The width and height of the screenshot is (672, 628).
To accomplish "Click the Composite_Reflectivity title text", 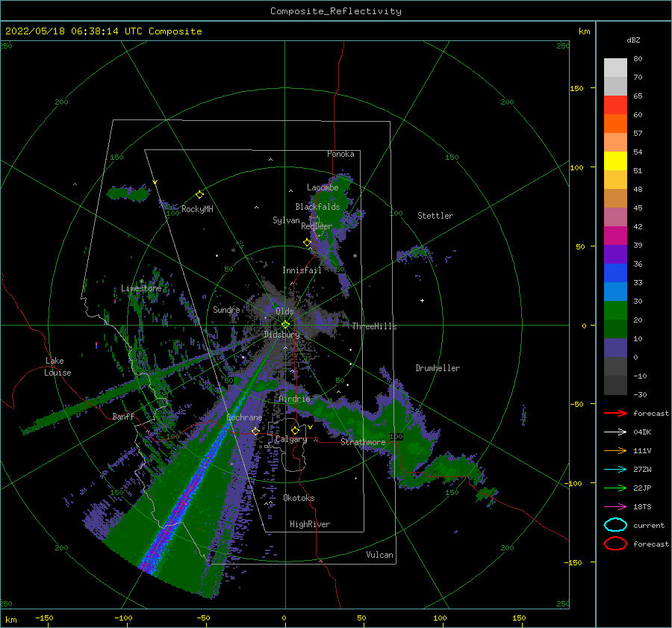I will coord(336,11).
